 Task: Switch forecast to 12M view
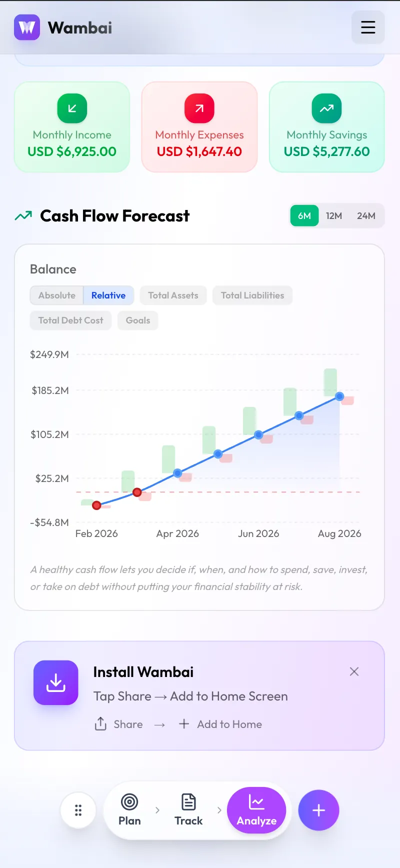(x=333, y=215)
